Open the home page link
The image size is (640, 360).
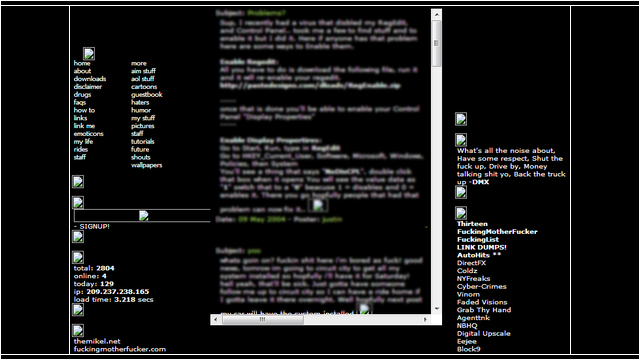click(x=82, y=63)
